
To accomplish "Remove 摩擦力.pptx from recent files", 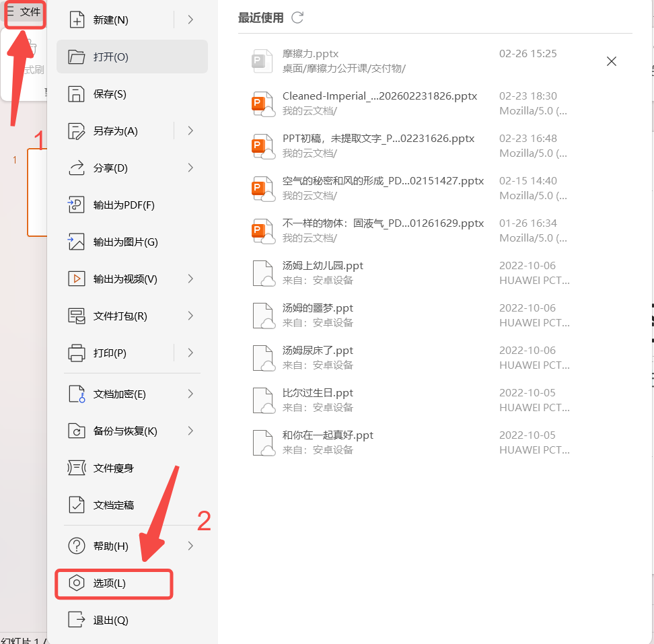I will coord(612,61).
